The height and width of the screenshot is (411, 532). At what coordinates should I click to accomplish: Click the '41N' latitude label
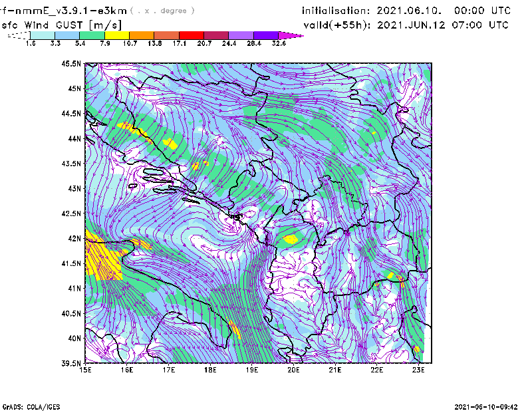click(x=74, y=288)
